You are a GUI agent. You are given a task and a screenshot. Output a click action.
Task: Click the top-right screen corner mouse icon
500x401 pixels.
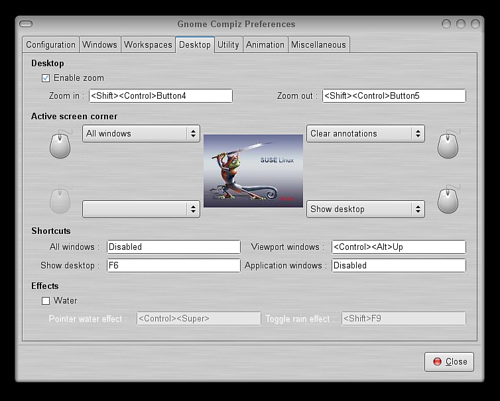(448, 144)
